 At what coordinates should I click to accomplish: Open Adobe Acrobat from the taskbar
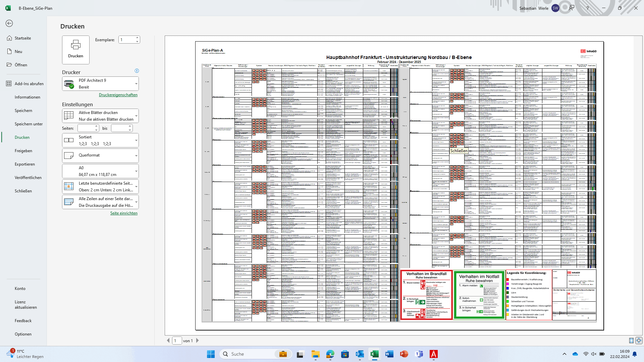tap(433, 354)
